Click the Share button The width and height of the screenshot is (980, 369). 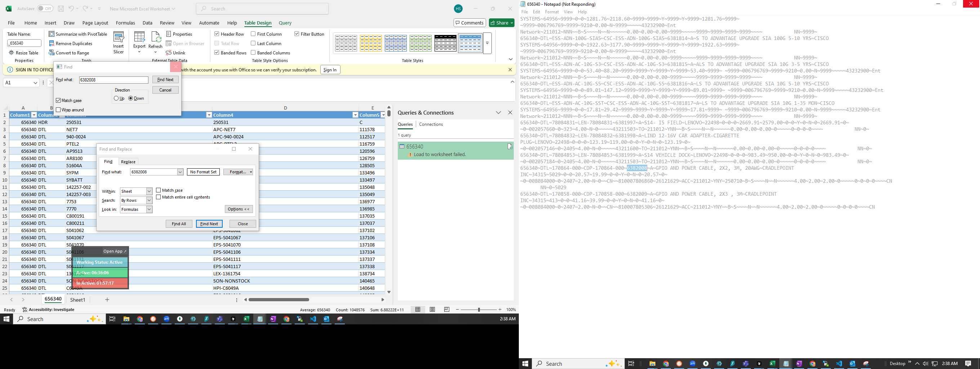502,23
